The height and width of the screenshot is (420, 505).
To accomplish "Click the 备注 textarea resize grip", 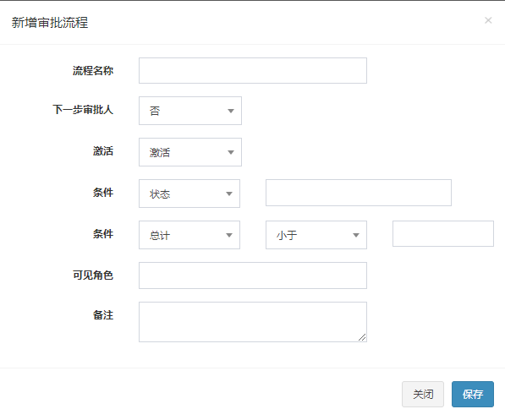I will [x=362, y=337].
